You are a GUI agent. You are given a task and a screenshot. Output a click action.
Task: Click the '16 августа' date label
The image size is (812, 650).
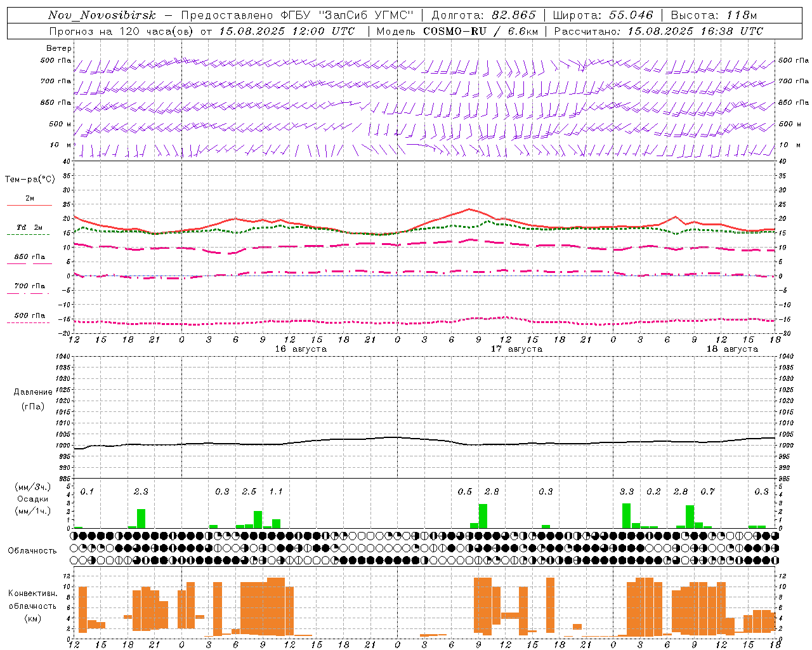[x=301, y=349]
